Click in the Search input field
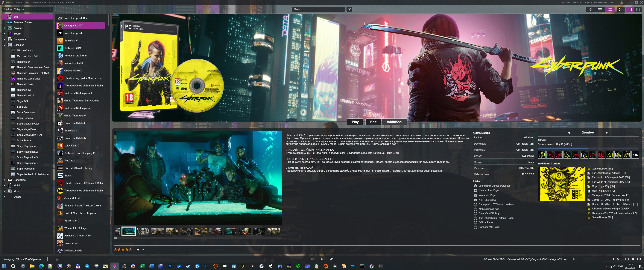644x270 pixels. 318,9
